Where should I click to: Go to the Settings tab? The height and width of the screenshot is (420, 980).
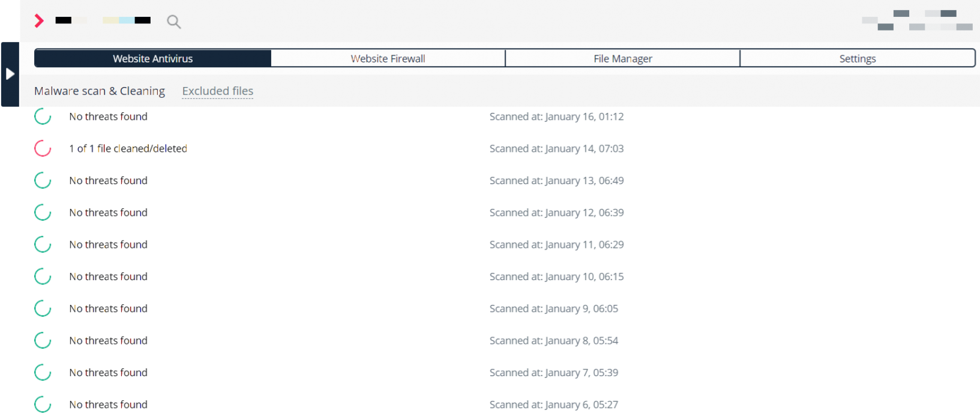(858, 58)
